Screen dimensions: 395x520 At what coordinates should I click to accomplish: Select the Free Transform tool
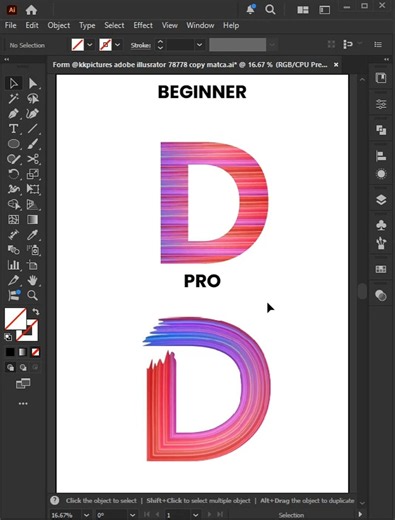click(32, 189)
